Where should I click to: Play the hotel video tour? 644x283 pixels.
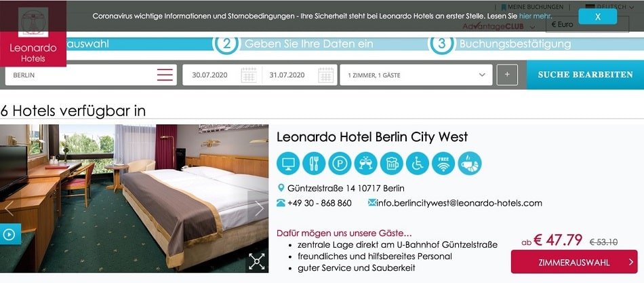pyautogui.click(x=10, y=234)
